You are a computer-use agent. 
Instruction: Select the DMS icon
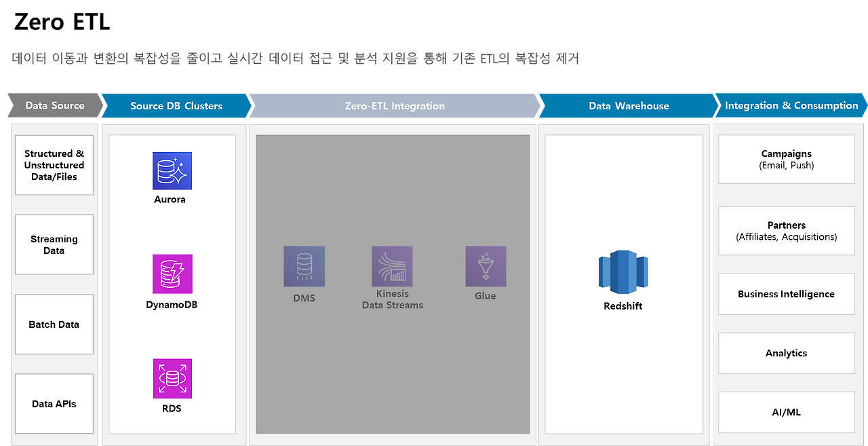(304, 266)
